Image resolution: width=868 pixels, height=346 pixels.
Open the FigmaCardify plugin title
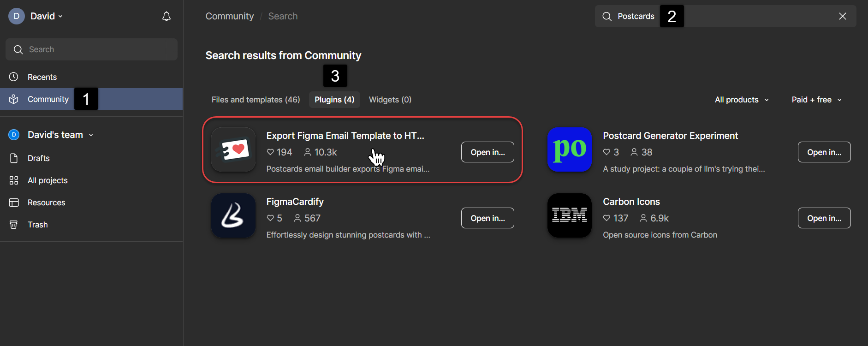pyautogui.click(x=295, y=202)
